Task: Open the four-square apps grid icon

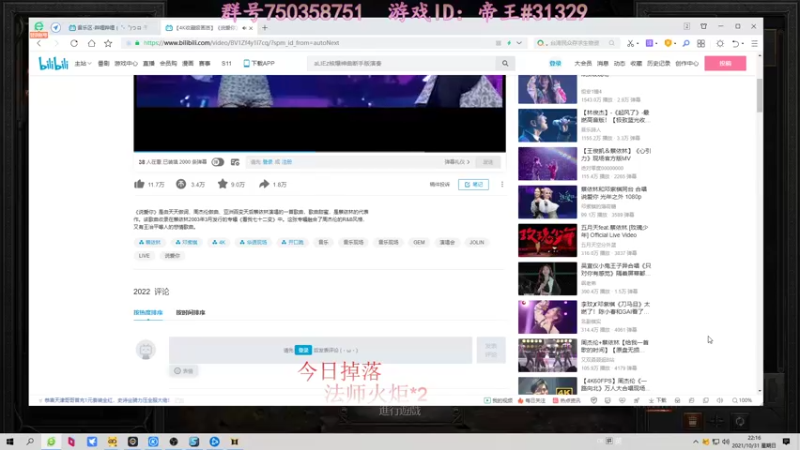Action: [701, 43]
